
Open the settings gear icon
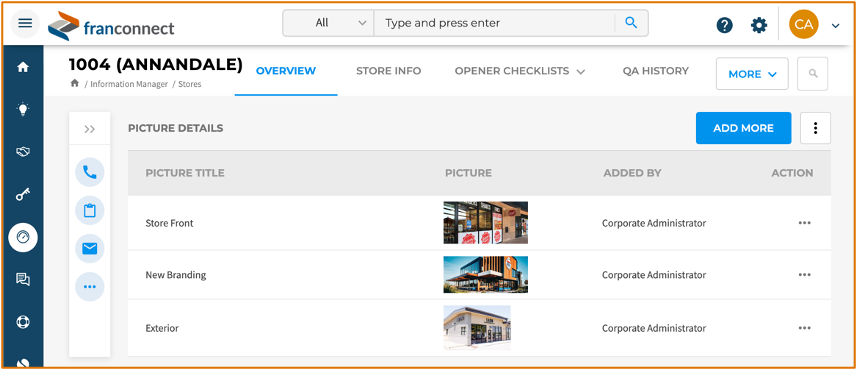tap(759, 25)
